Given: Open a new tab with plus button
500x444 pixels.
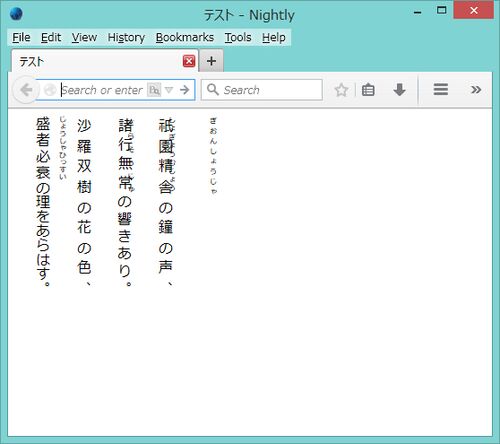Looking at the screenshot, I should (x=211, y=61).
